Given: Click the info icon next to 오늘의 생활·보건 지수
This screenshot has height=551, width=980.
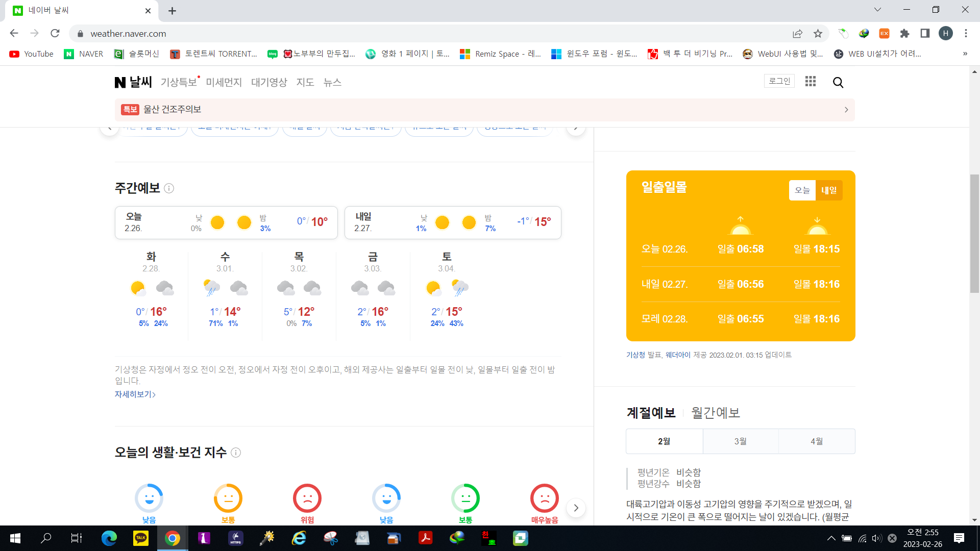Looking at the screenshot, I should pos(236,453).
